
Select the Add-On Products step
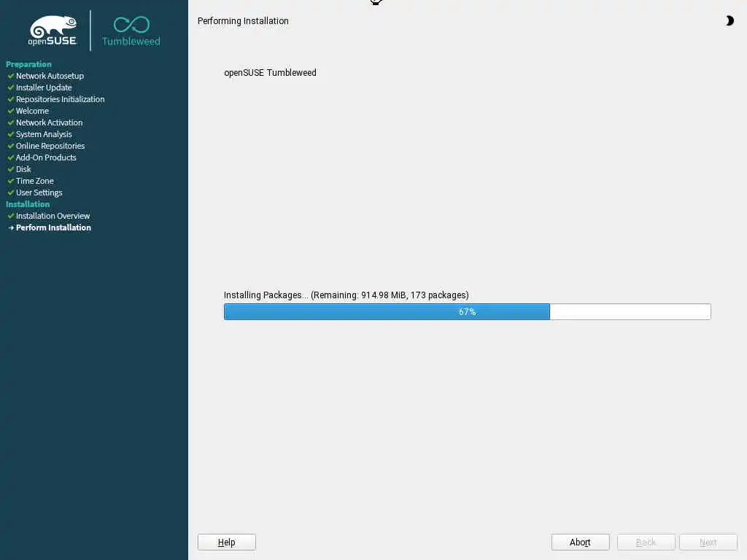pos(46,157)
